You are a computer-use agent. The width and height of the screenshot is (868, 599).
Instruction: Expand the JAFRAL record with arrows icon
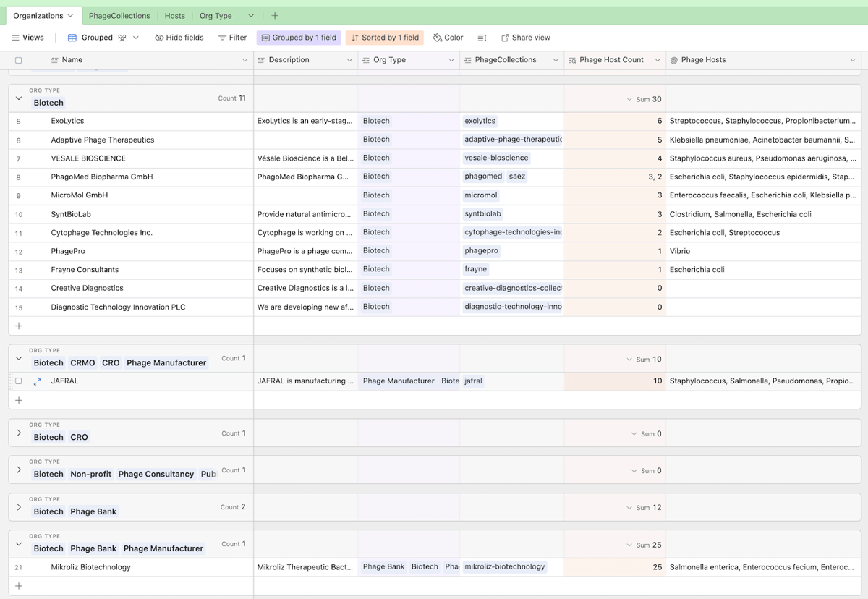pos(37,381)
